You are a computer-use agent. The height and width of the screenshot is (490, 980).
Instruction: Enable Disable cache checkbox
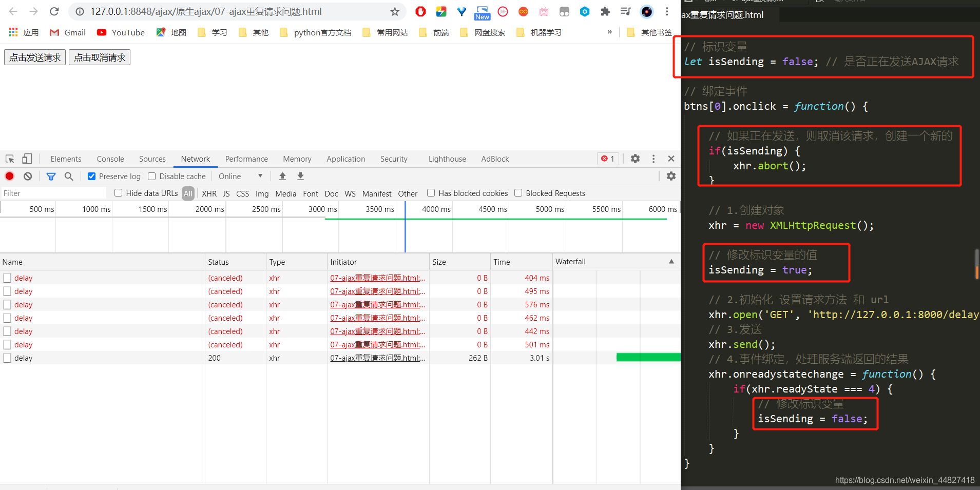151,176
